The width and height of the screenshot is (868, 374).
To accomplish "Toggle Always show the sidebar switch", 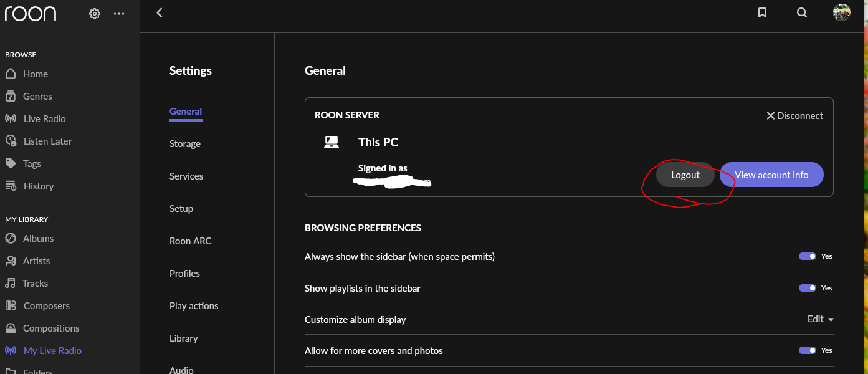I will 808,256.
